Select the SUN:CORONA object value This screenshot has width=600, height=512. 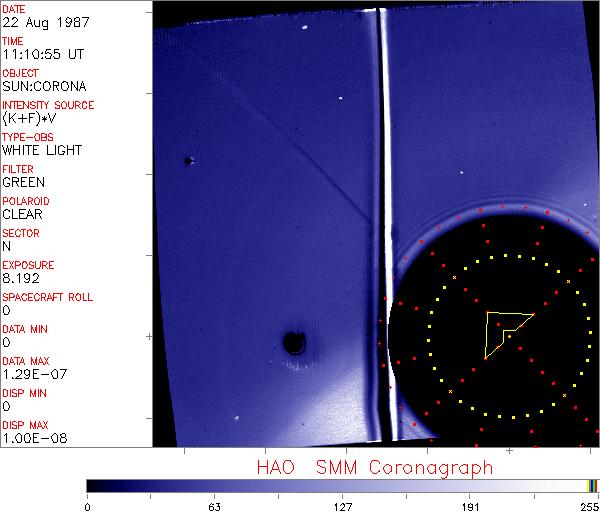pyautogui.click(x=45, y=86)
